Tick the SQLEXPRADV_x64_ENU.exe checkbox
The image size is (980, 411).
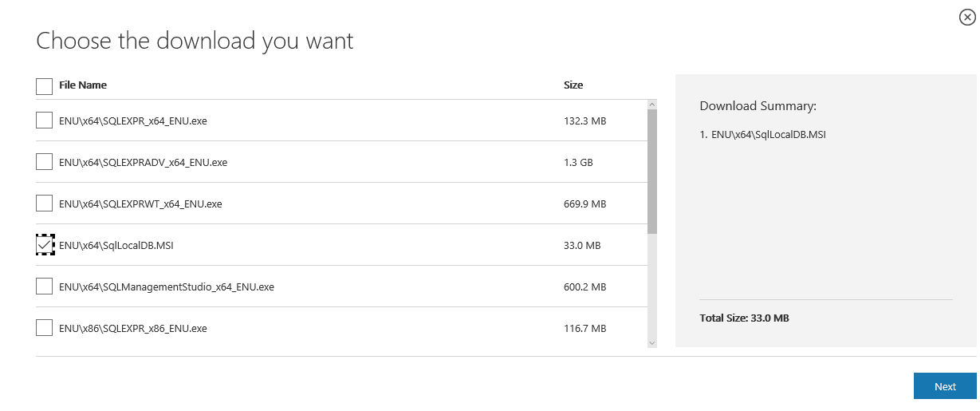coord(45,162)
